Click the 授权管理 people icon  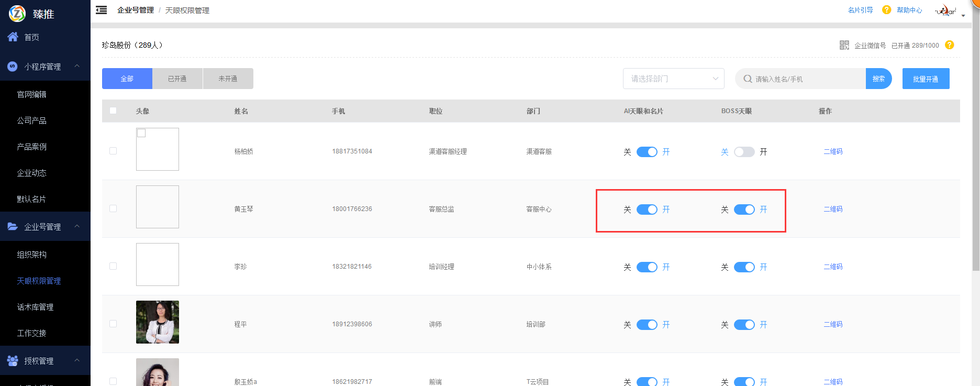[13, 360]
